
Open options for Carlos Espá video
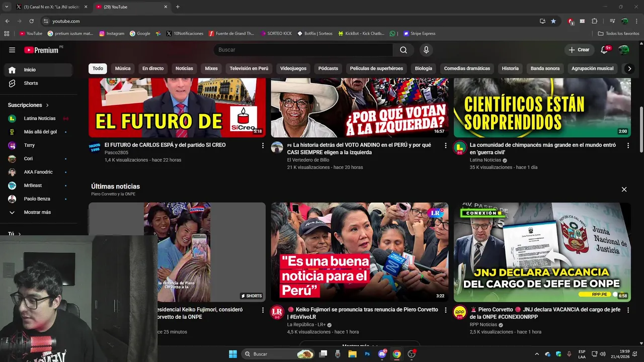pos(263,145)
